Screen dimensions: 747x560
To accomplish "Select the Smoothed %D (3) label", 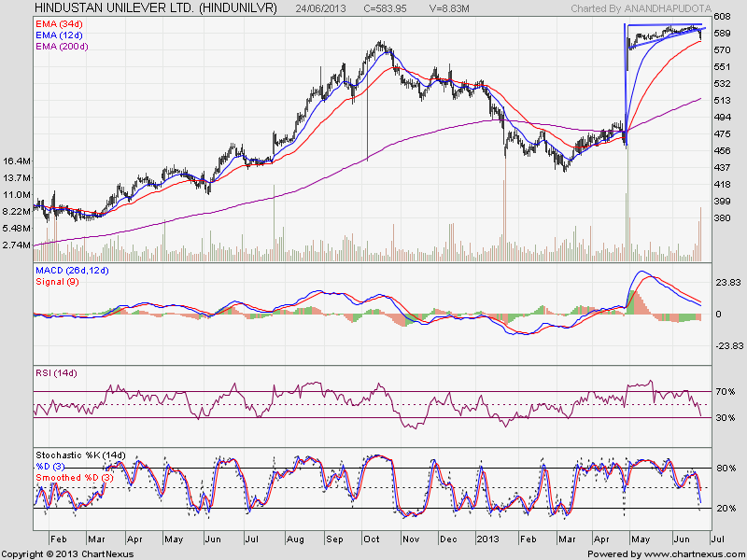I will (75, 478).
